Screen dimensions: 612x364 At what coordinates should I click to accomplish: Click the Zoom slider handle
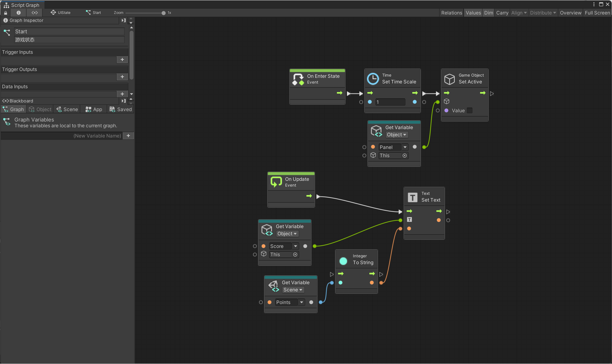pyautogui.click(x=164, y=13)
